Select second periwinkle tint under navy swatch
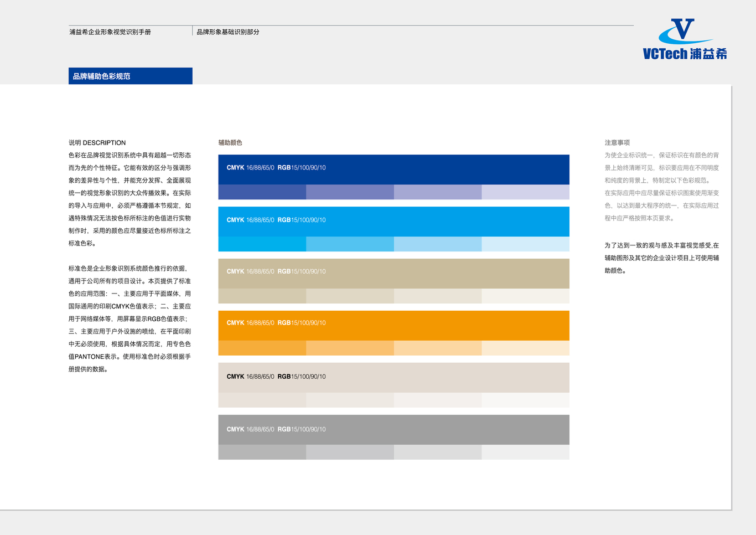This screenshot has height=535, width=756. [x=350, y=192]
